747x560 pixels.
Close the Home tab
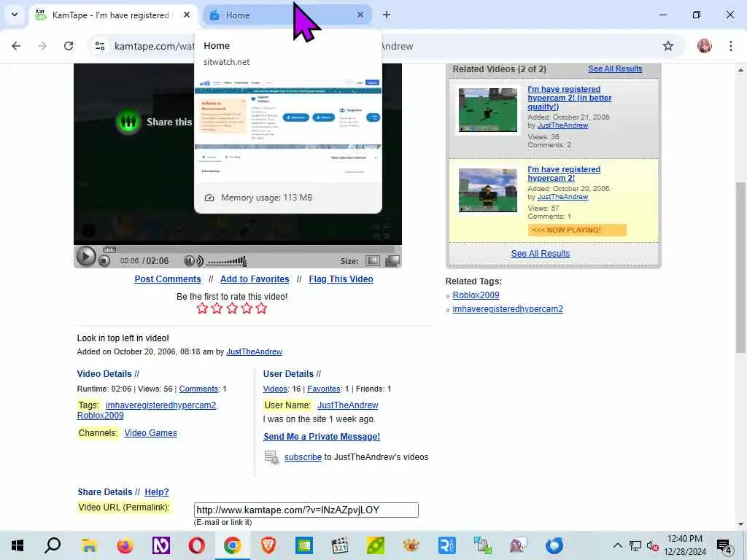pos(360,15)
